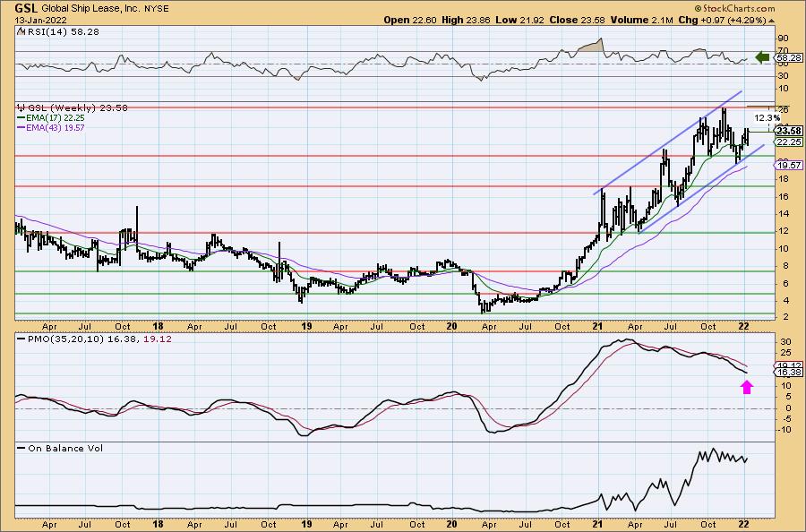The image size is (806, 532).
Task: Click the purple EMA(43) line swatch
Action: (x=21, y=127)
